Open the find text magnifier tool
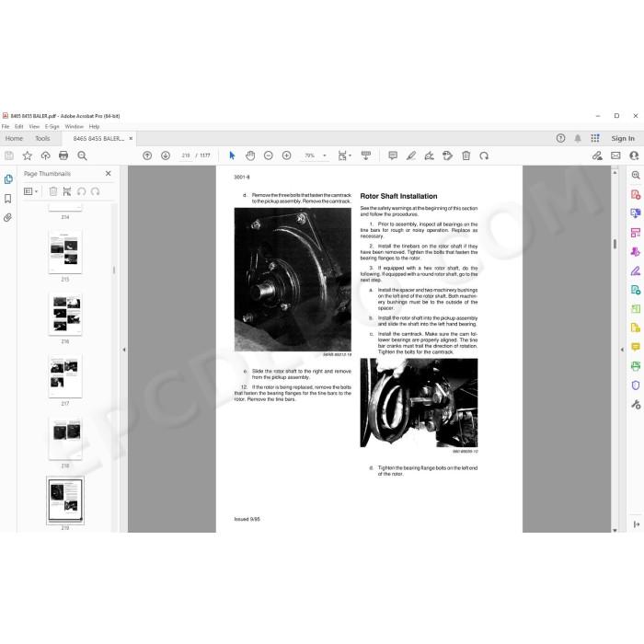Screen dimensions: 644x644 pyautogui.click(x=82, y=155)
